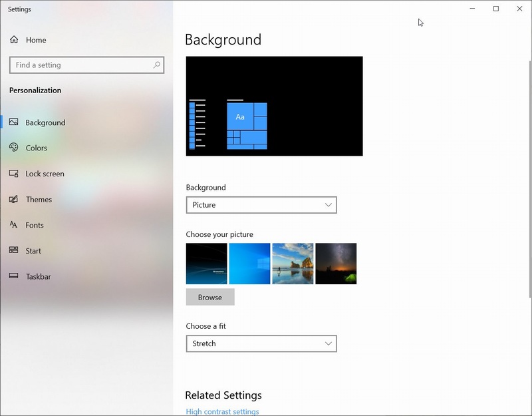Click the search magnifier icon
The image size is (532, 416).
coord(155,65)
